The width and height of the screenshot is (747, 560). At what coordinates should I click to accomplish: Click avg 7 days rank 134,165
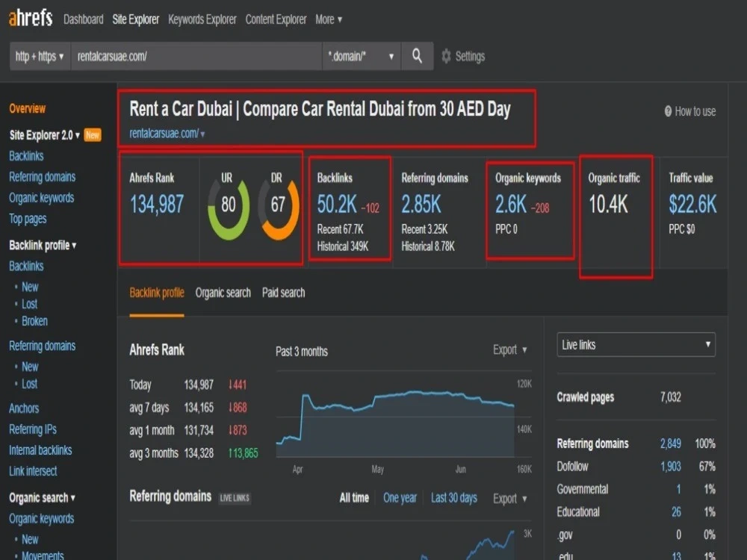[199, 408]
